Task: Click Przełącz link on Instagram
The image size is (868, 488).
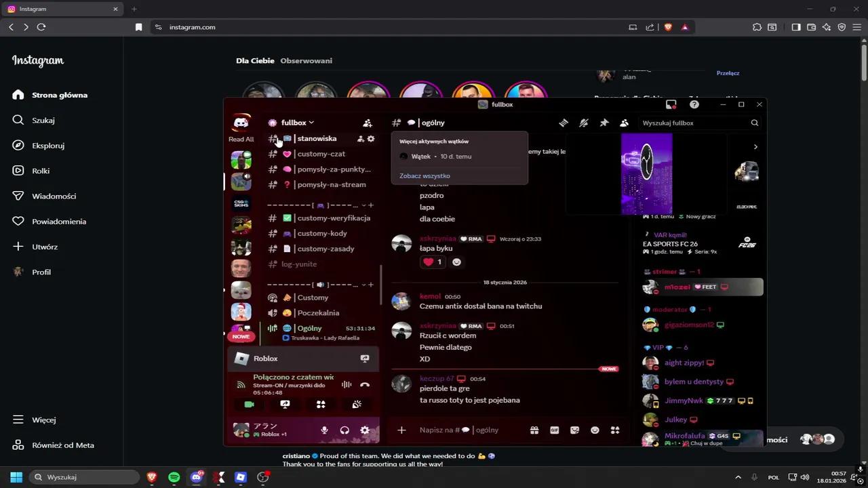Action: coord(728,73)
